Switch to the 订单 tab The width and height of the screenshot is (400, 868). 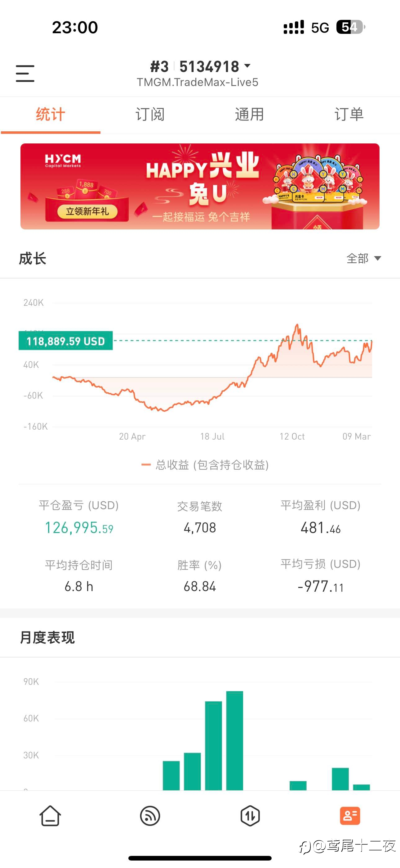click(349, 115)
